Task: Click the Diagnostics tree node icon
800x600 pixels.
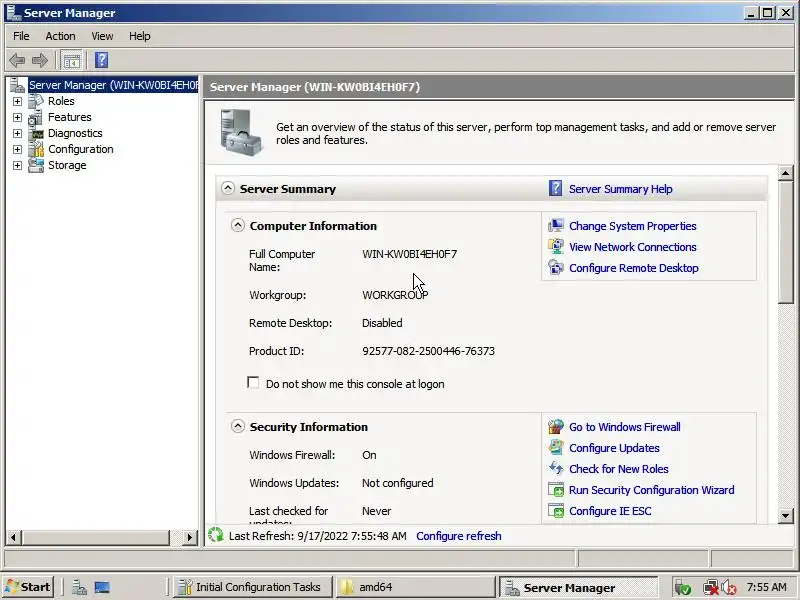Action: tap(36, 133)
